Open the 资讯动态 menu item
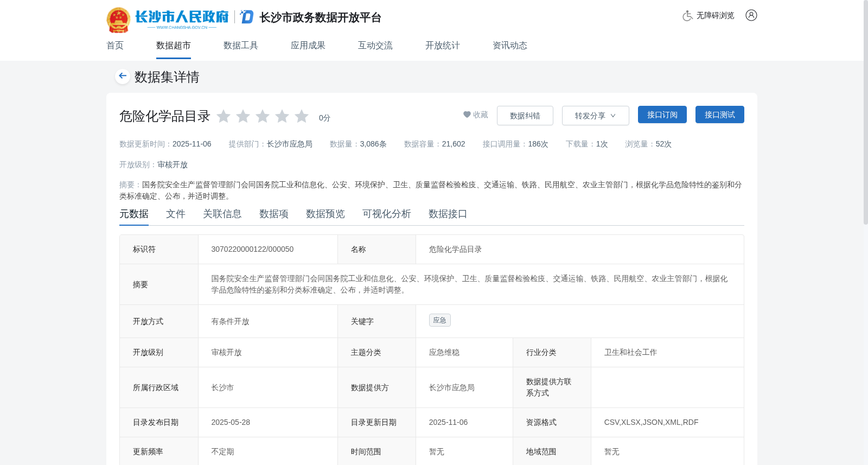868x465 pixels. pyautogui.click(x=510, y=46)
